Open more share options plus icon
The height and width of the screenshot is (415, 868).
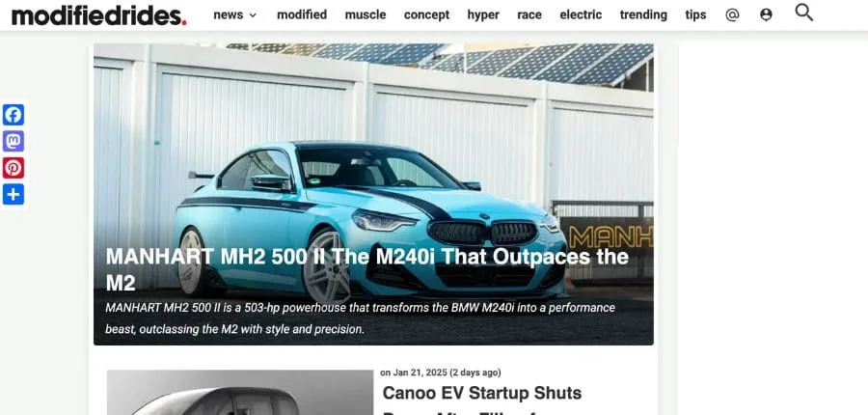pos(14,195)
